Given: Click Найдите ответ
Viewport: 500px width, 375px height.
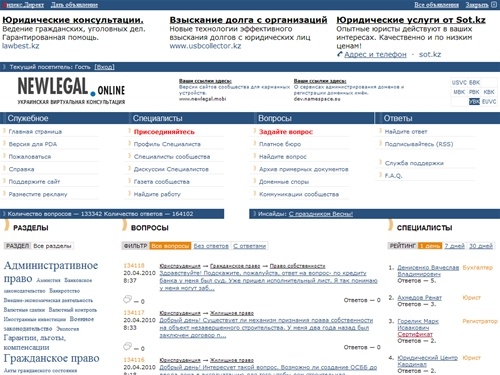Looking at the screenshot, I should (x=406, y=132).
